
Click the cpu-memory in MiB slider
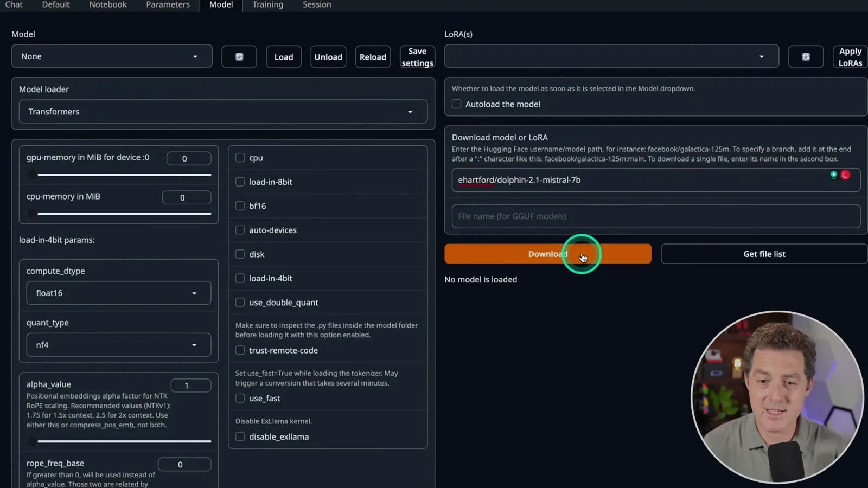coord(119,214)
